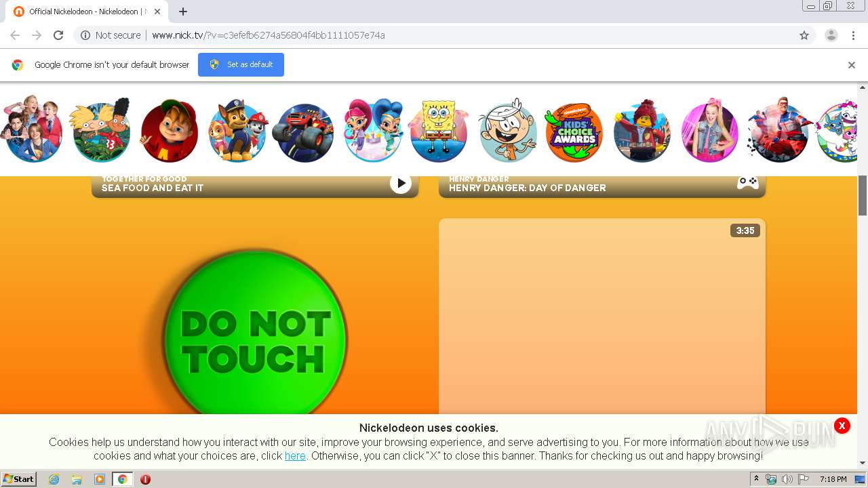Click the scrollbar down arrow

pyautogui.click(x=863, y=464)
